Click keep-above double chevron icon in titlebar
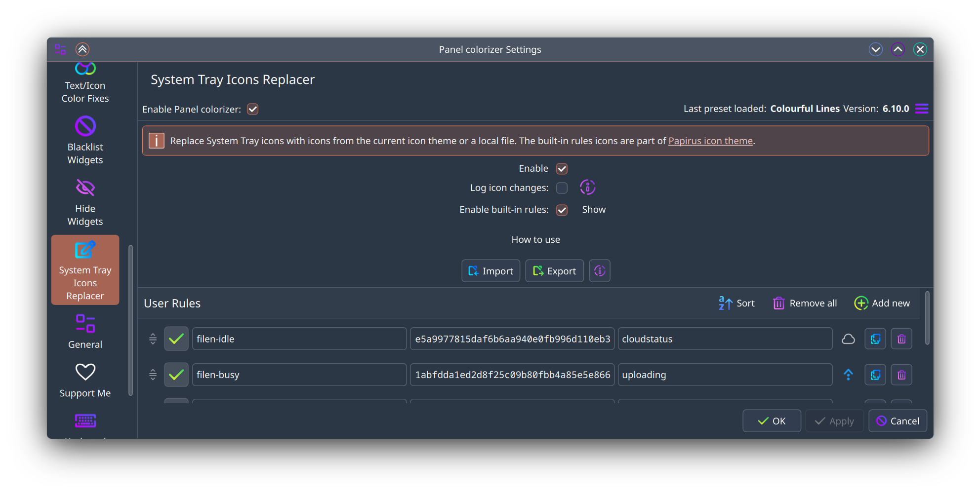Screen dimensions: 980x494 point(82,49)
